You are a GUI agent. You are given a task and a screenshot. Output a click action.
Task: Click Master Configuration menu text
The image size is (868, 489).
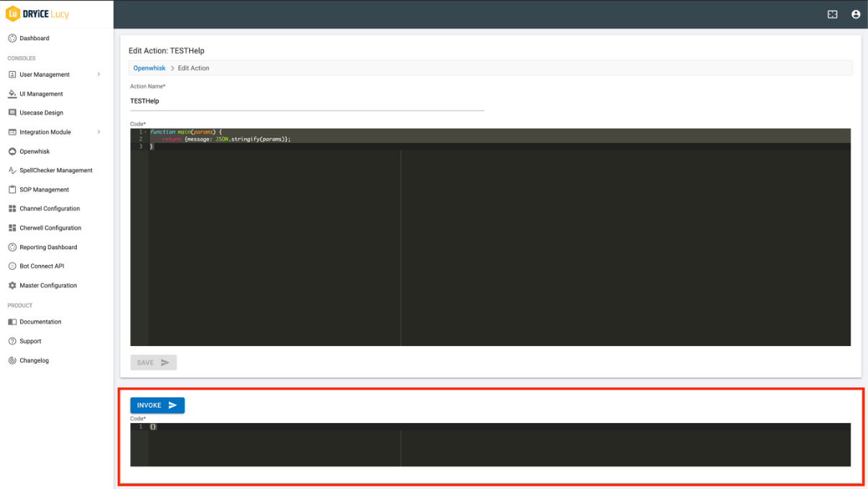pos(48,285)
